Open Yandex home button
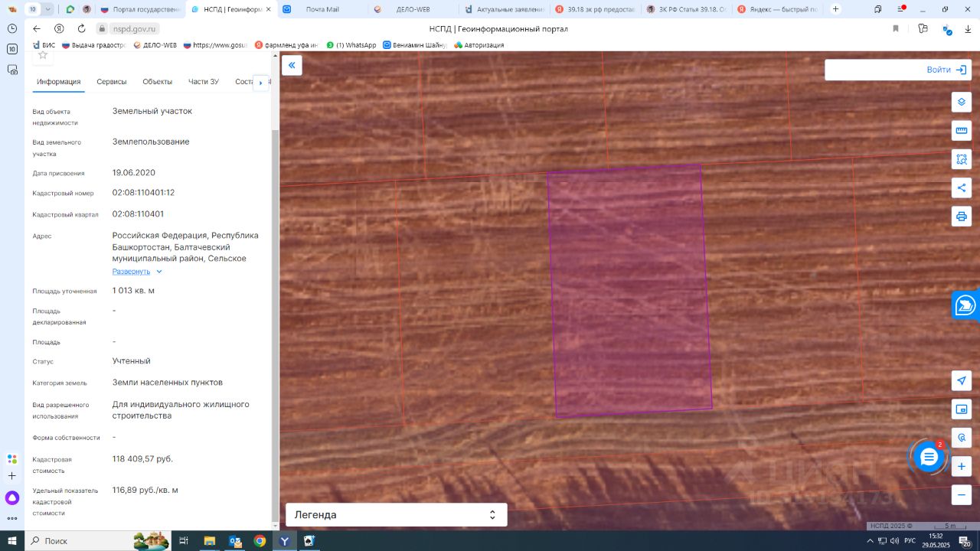Screen dimensions: 980x551 (59, 28)
